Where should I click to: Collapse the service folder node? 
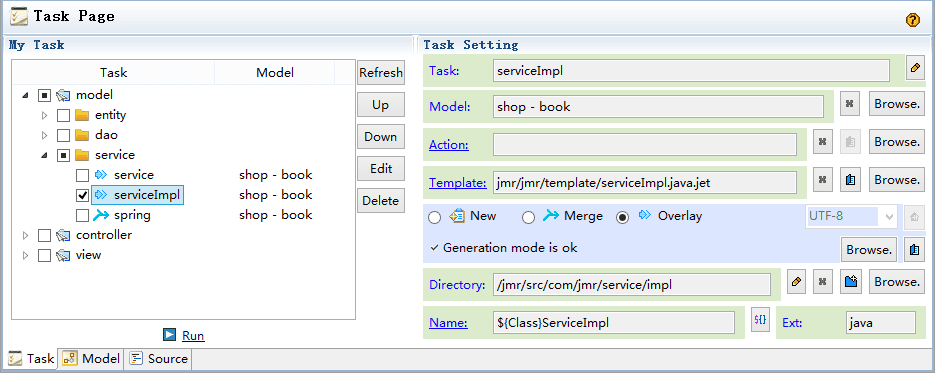click(45, 155)
